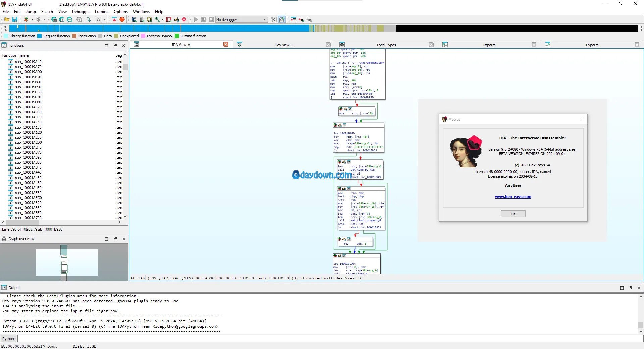
Task: Click the blue 'C' document toolbar icon
Action: (x=134, y=20)
